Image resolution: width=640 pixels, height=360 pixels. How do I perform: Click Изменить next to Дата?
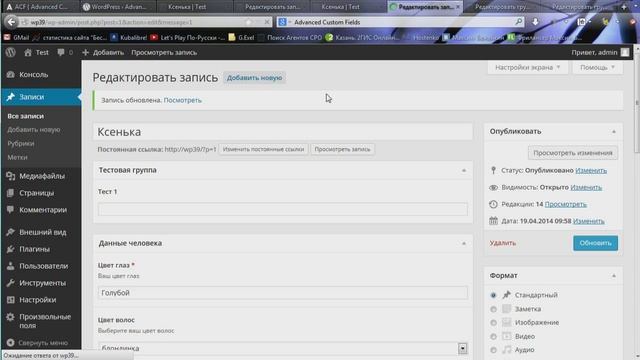[x=589, y=221]
